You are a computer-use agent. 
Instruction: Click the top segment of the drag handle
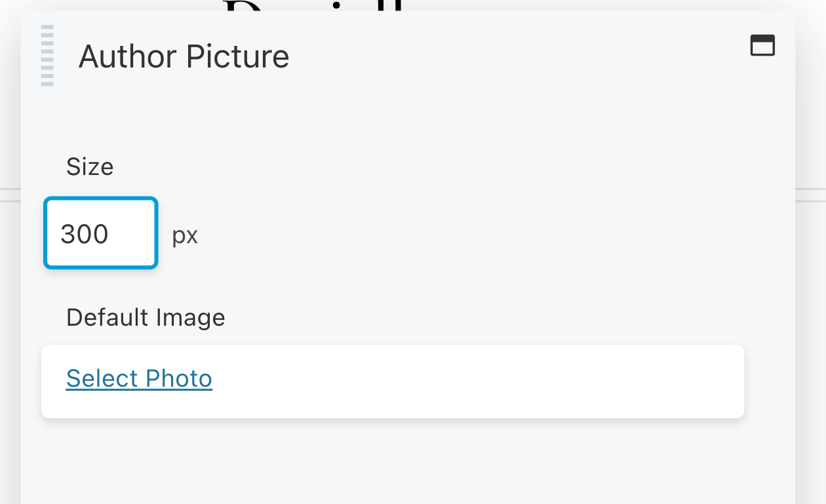pyautogui.click(x=47, y=28)
